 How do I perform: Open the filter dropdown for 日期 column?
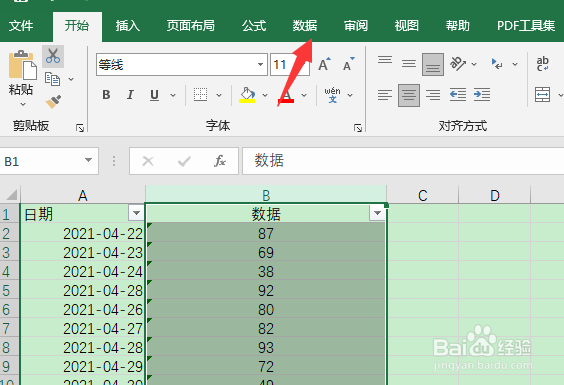pyautogui.click(x=136, y=213)
